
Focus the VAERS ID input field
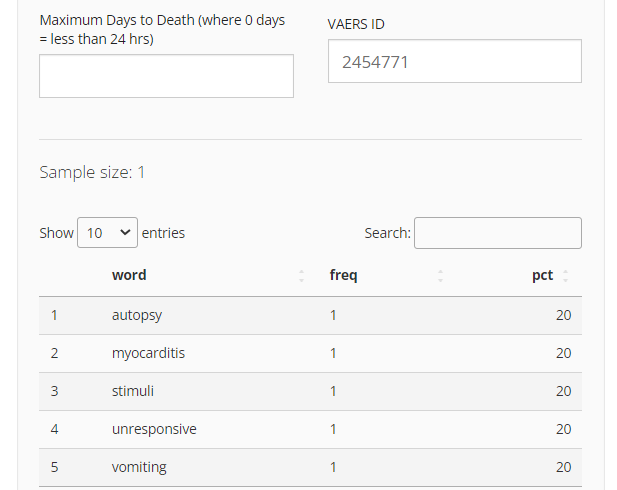click(455, 61)
